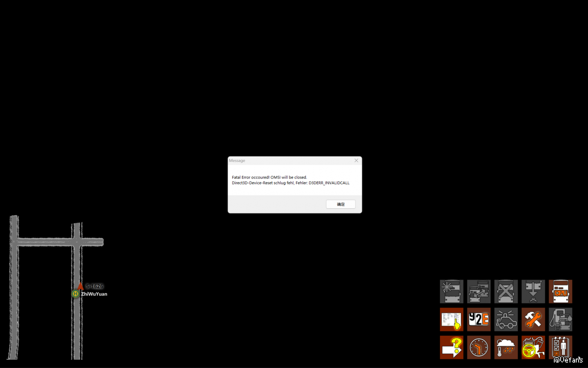Click the switch between buses icon

pyautogui.click(x=479, y=291)
